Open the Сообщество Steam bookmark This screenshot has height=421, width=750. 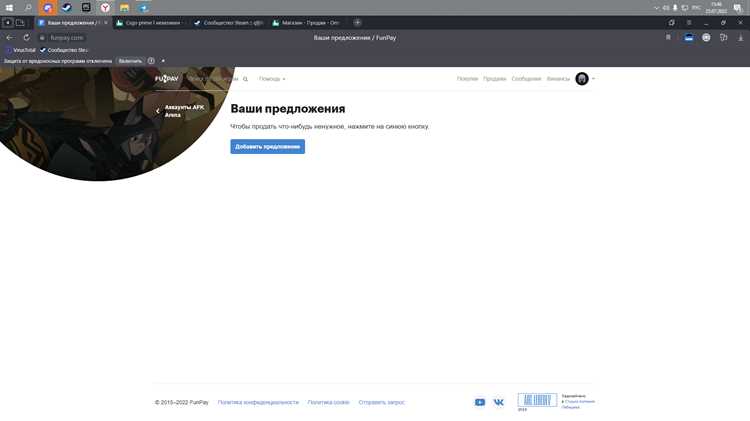pyautogui.click(x=64, y=50)
